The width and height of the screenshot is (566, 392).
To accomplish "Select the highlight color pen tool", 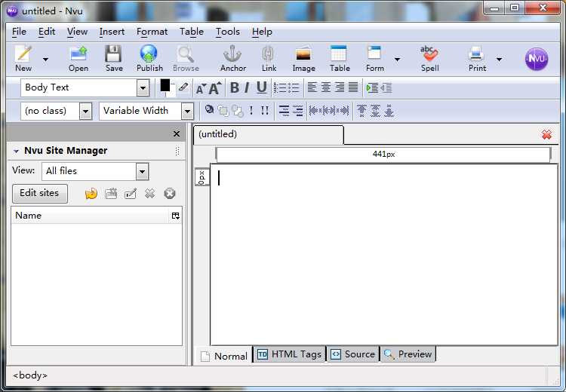I will tap(183, 87).
